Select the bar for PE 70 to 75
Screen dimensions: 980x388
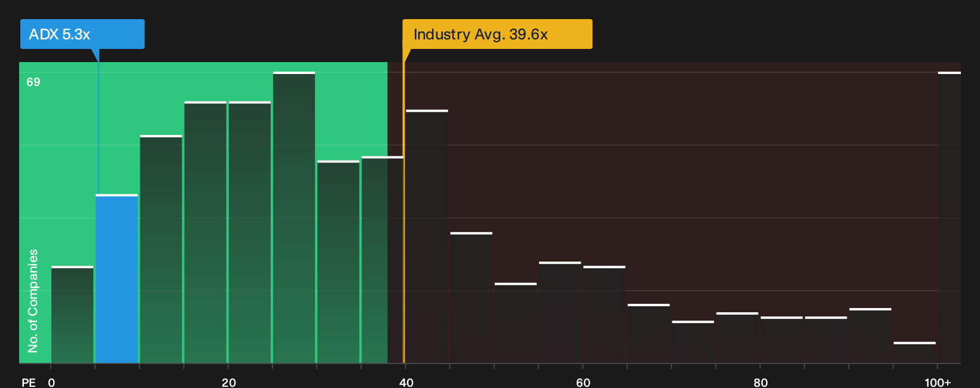[693, 342]
